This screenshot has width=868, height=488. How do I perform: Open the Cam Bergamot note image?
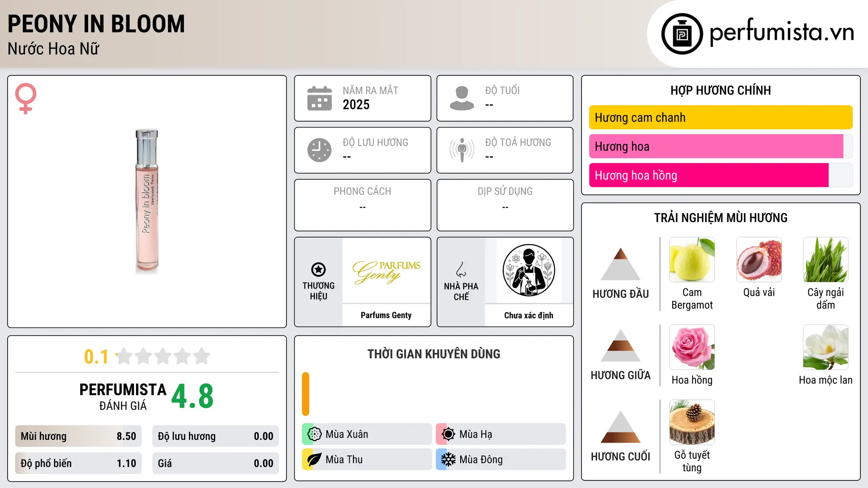(x=692, y=260)
